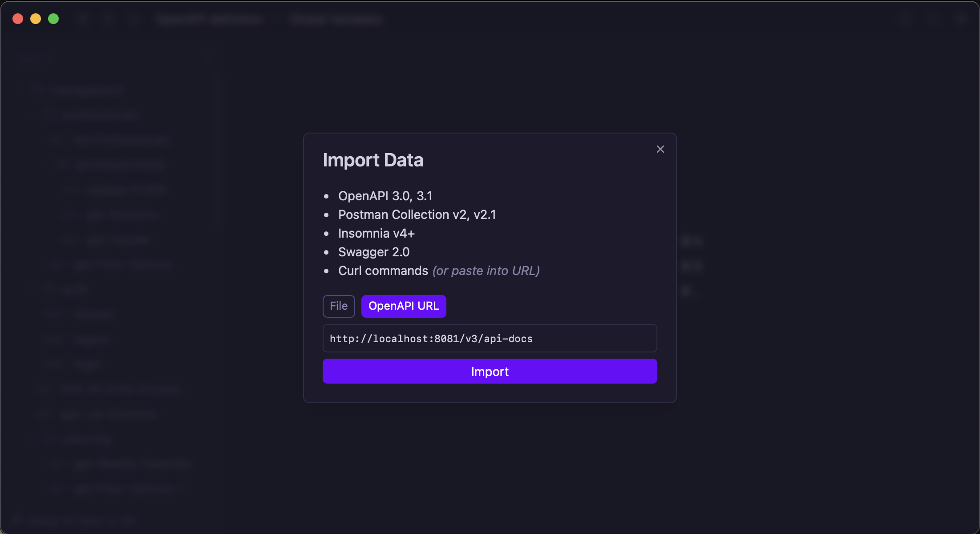Viewport: 980px width, 534px height.
Task: Click the Curl commands list entry
Action: [383, 271]
